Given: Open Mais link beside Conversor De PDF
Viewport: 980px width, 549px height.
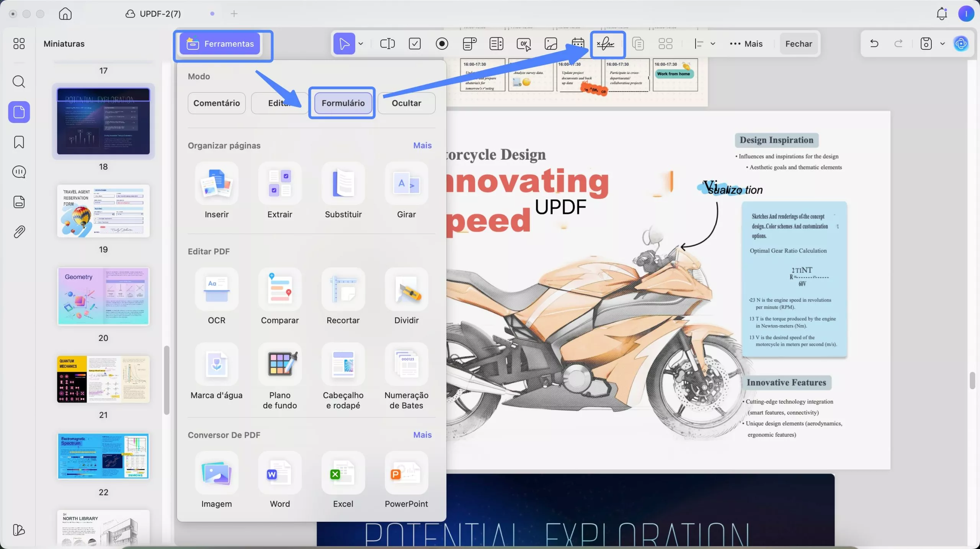Looking at the screenshot, I should point(422,435).
